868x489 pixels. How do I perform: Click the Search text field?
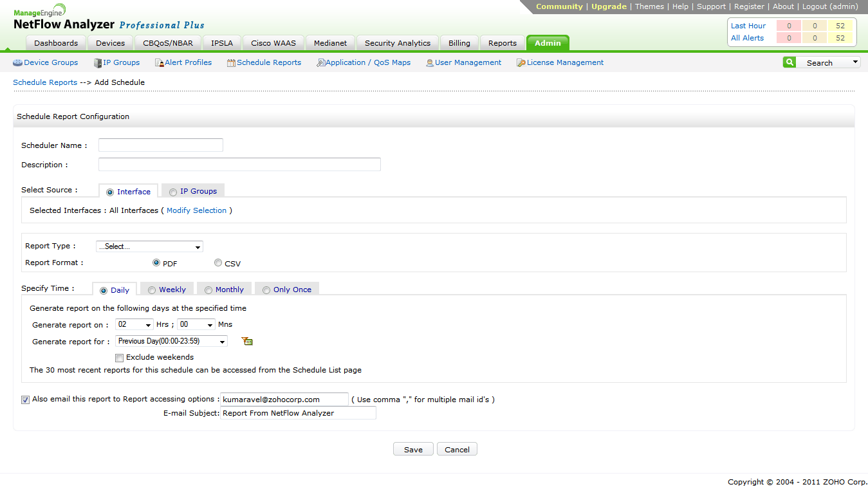pyautogui.click(x=823, y=62)
